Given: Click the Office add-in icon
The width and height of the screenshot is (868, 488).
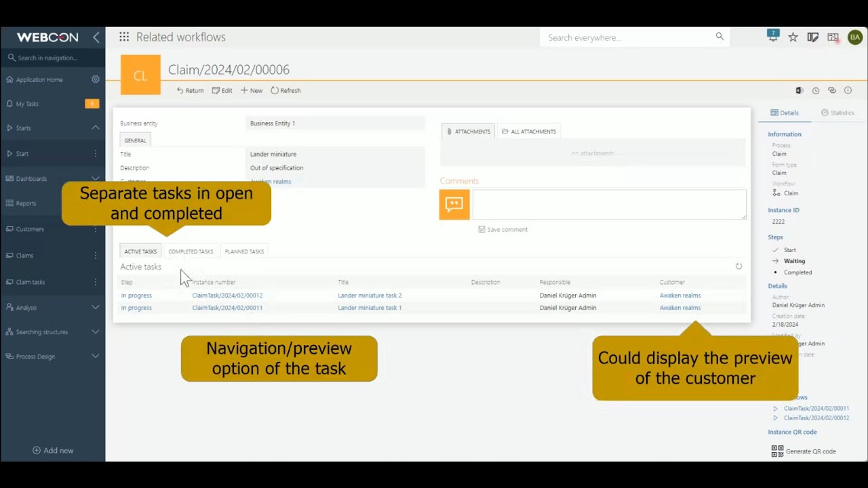Looking at the screenshot, I should 800,90.
